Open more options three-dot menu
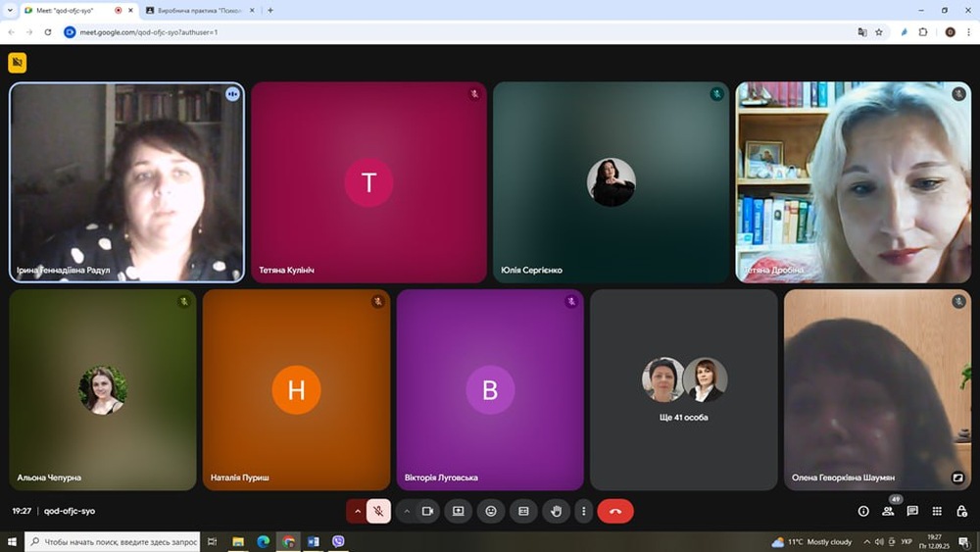980x552 pixels. [x=584, y=511]
